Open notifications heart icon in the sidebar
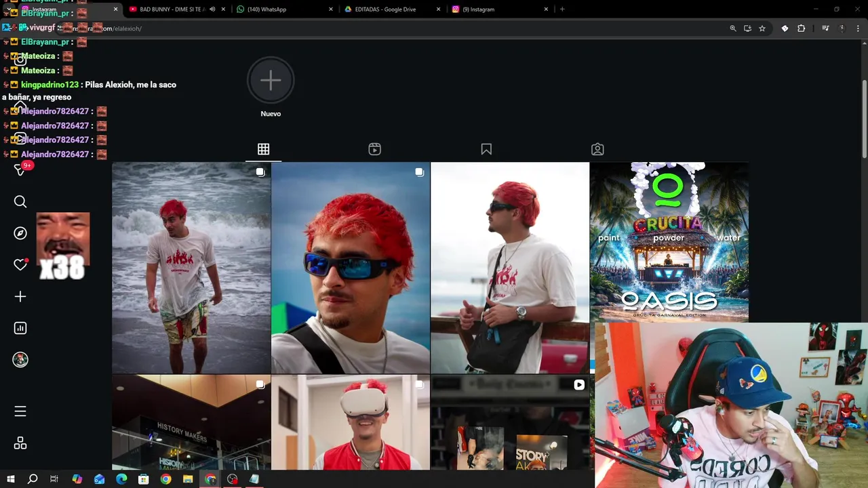868x488 pixels. click(20, 265)
